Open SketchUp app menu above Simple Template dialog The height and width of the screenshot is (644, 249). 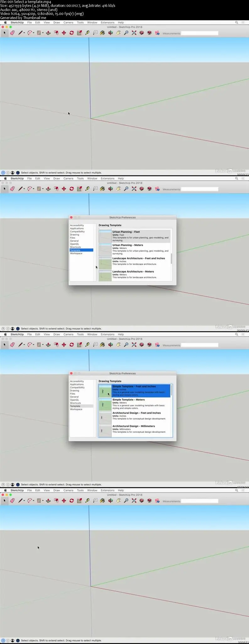point(17,334)
